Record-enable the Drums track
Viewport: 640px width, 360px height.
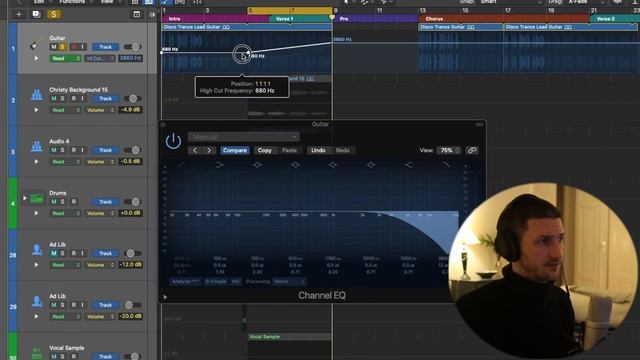[x=74, y=202]
